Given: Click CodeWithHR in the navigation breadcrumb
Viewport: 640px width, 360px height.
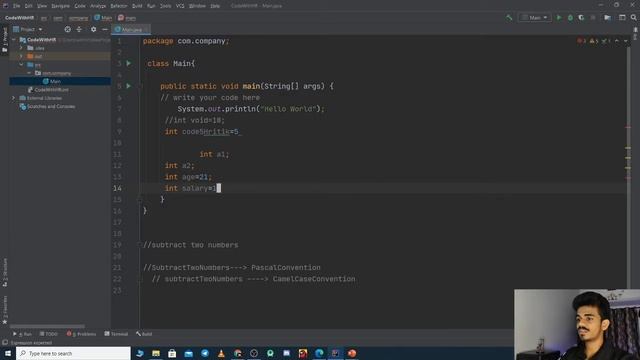Looking at the screenshot, I should pos(20,18).
